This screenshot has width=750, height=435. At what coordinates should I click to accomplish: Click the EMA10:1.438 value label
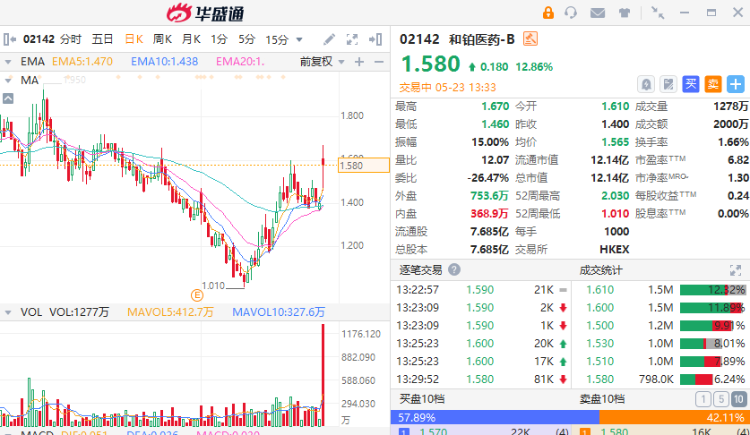(165, 62)
